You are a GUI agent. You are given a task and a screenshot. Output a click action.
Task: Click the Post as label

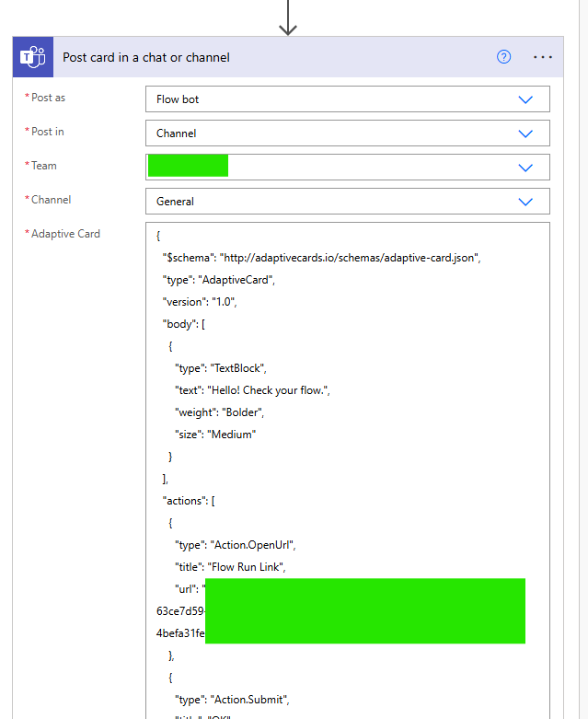pos(48,98)
